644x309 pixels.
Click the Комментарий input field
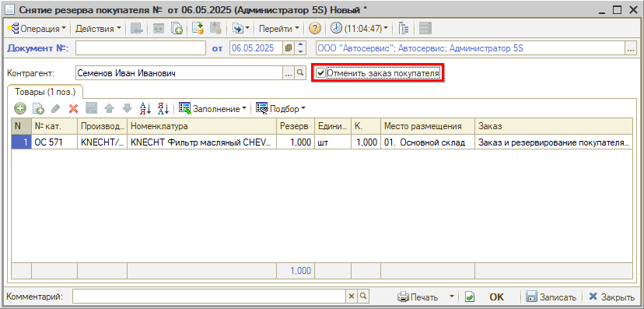(209, 297)
